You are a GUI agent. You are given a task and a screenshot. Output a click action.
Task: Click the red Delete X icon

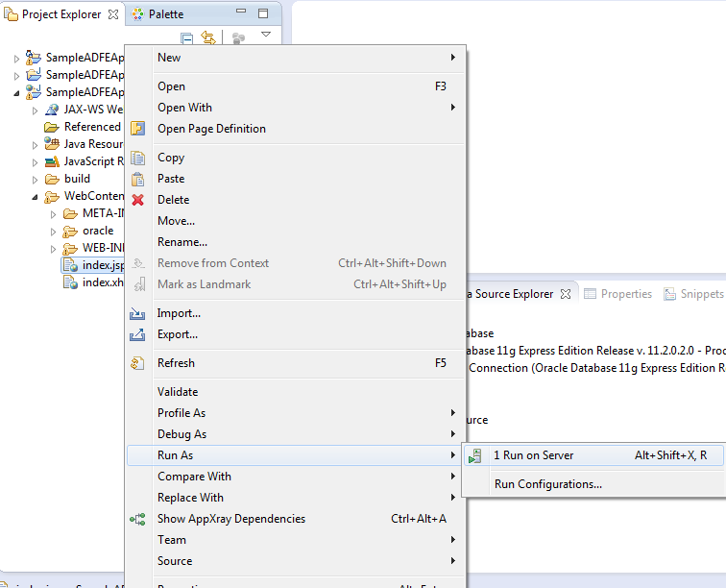coord(137,200)
